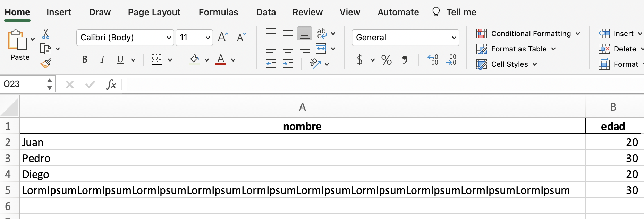Apply red font color swatch

coord(221,59)
